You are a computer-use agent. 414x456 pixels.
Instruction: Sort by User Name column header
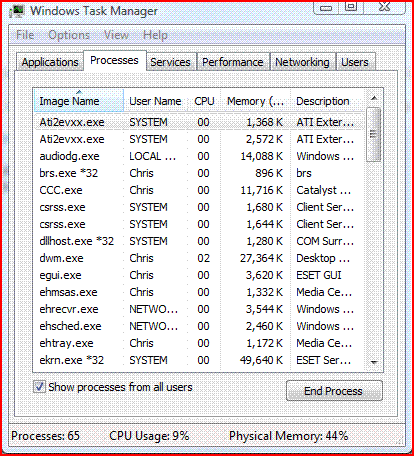(x=155, y=101)
